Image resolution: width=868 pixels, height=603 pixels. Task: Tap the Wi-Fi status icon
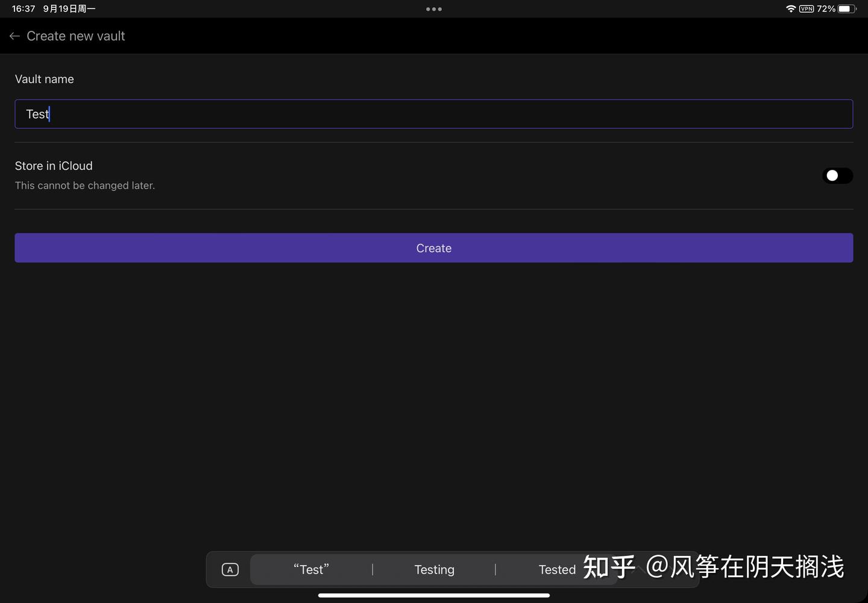click(x=791, y=8)
